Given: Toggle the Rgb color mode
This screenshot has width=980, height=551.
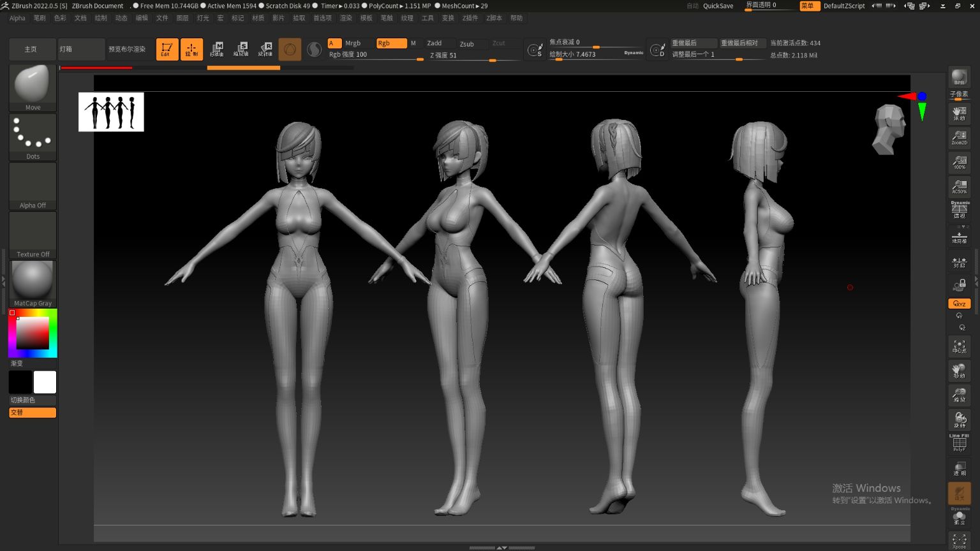Looking at the screenshot, I should [x=391, y=43].
